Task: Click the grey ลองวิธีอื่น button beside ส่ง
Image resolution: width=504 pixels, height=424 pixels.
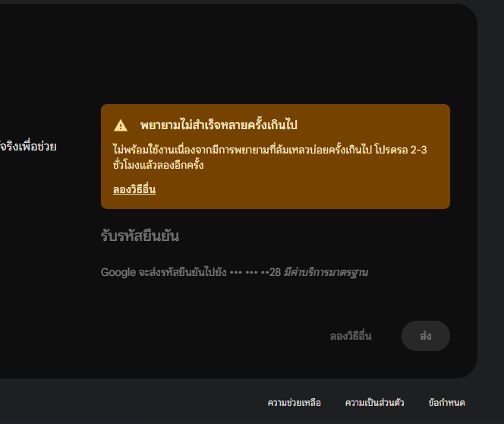Action: pyautogui.click(x=351, y=336)
